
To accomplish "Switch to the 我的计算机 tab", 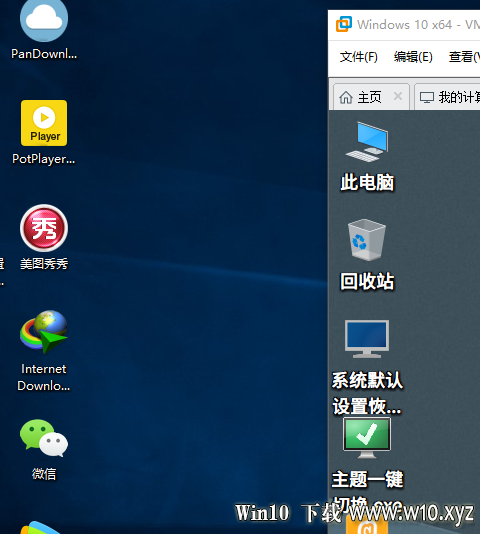I will [447, 97].
